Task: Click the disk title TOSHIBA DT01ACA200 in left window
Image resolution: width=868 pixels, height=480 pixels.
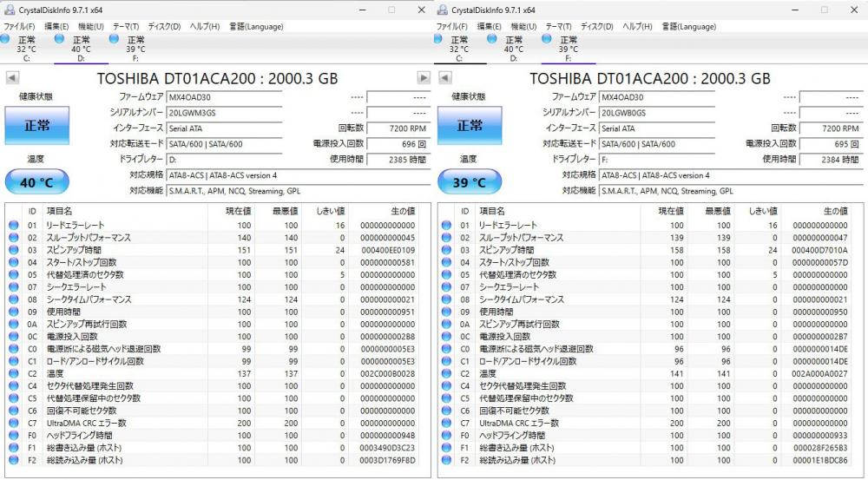Action: (218, 79)
